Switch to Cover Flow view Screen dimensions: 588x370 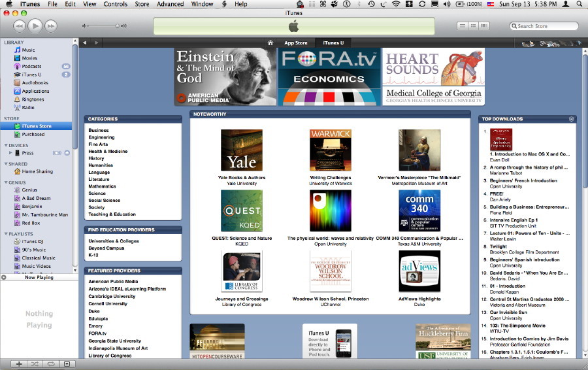484,26
